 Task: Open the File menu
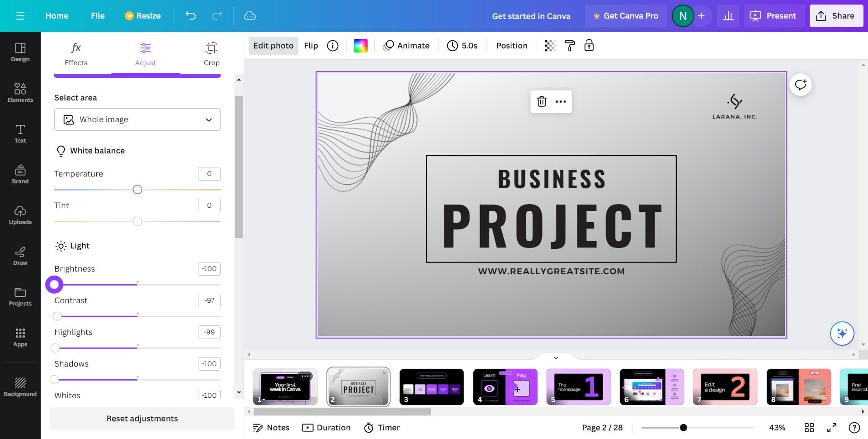coord(98,16)
